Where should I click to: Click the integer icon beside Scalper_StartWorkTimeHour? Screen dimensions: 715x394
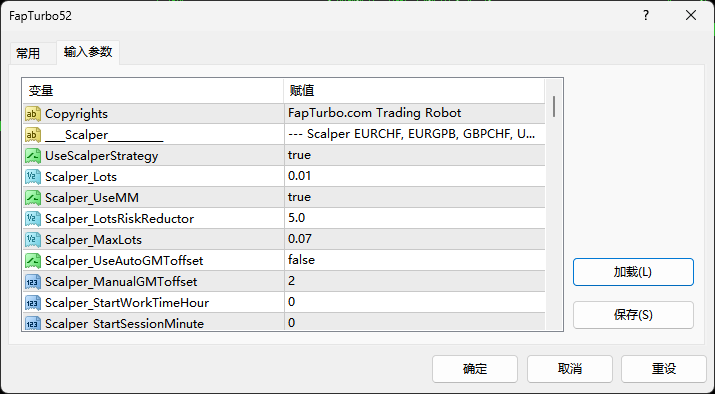33,302
